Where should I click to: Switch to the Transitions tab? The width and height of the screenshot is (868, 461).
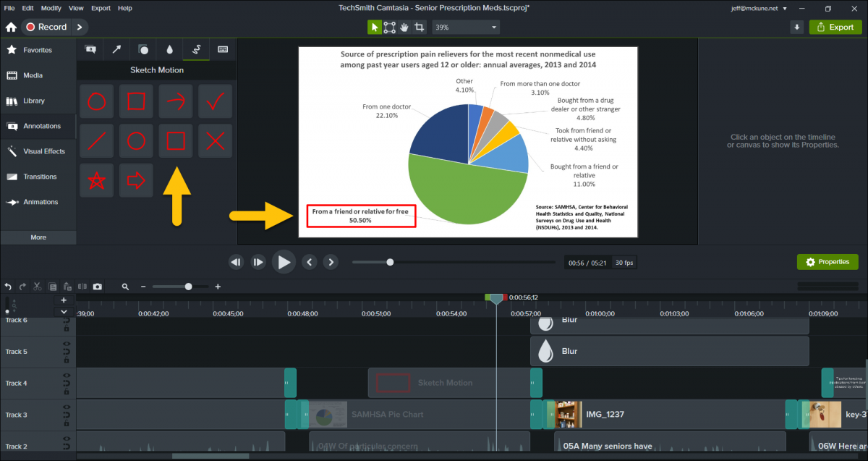point(38,177)
